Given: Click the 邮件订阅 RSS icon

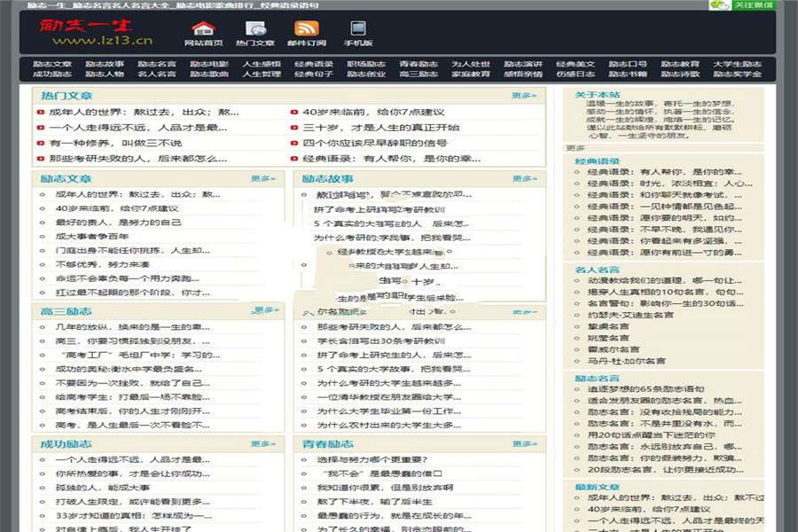Looking at the screenshot, I should coord(307,28).
